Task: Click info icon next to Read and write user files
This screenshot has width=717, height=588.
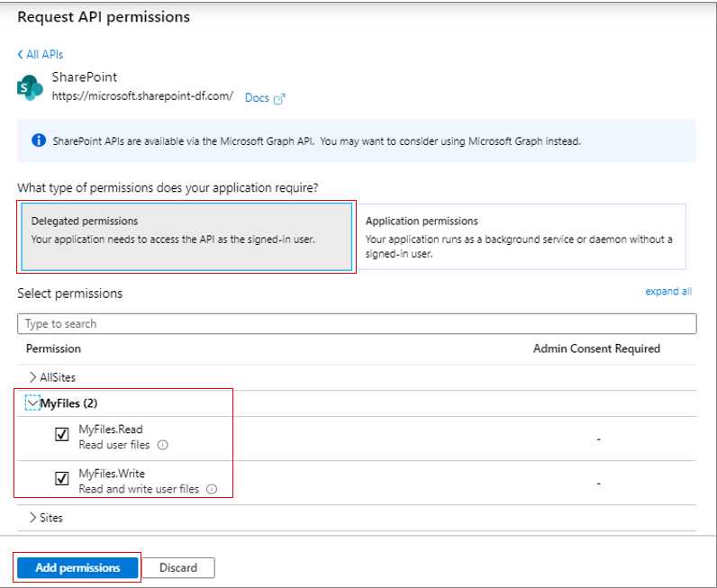Action: (x=212, y=489)
